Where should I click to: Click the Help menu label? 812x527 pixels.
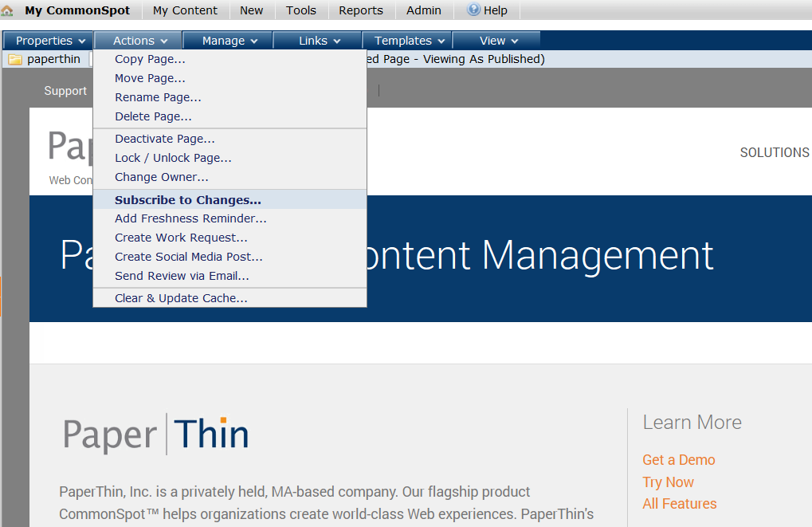click(496, 10)
